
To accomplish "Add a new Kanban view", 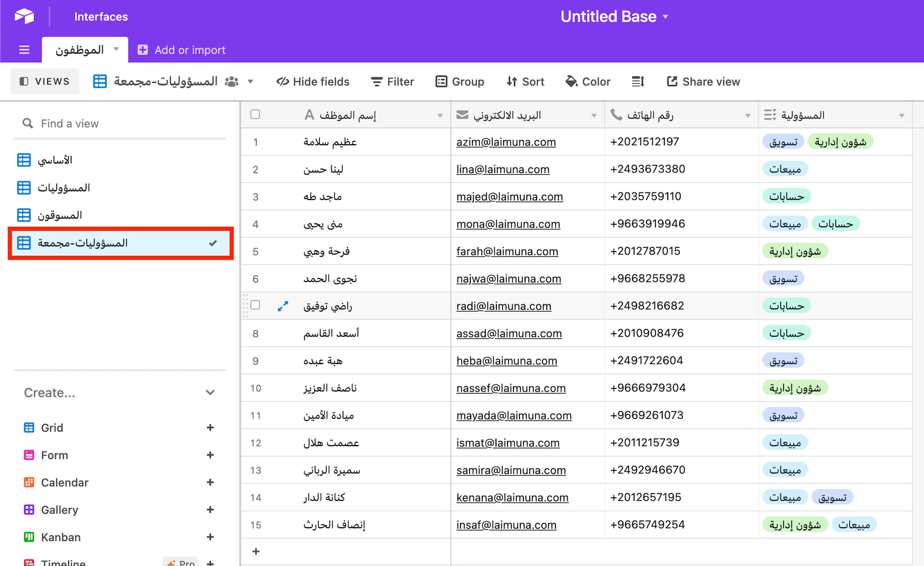I will 210,537.
